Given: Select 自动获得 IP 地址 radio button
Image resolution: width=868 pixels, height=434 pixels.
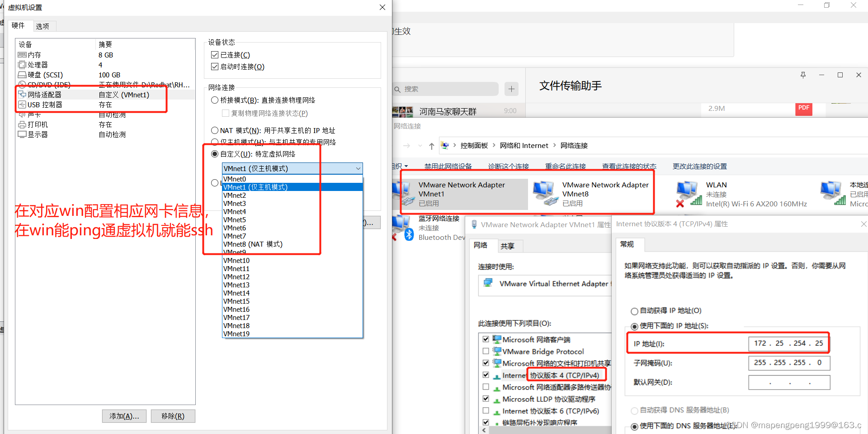Looking at the screenshot, I should coord(634,311).
